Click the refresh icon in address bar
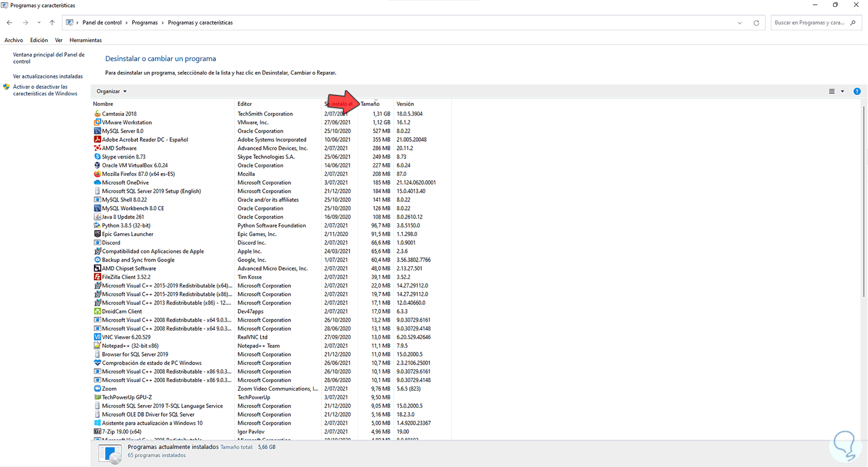Viewport: 868px width, 467px height. (756, 23)
